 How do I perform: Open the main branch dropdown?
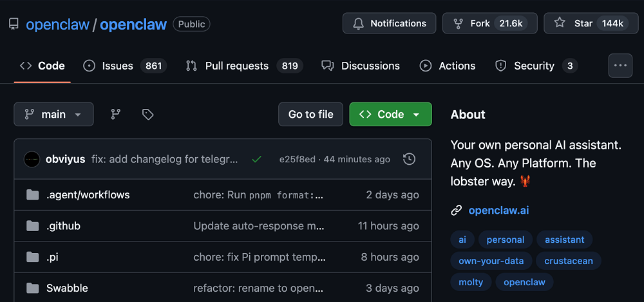[x=53, y=114]
